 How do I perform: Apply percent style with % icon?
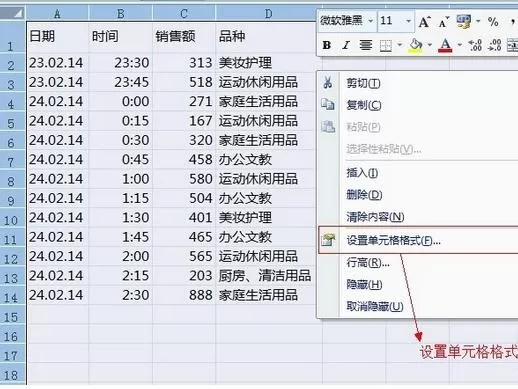(493, 22)
